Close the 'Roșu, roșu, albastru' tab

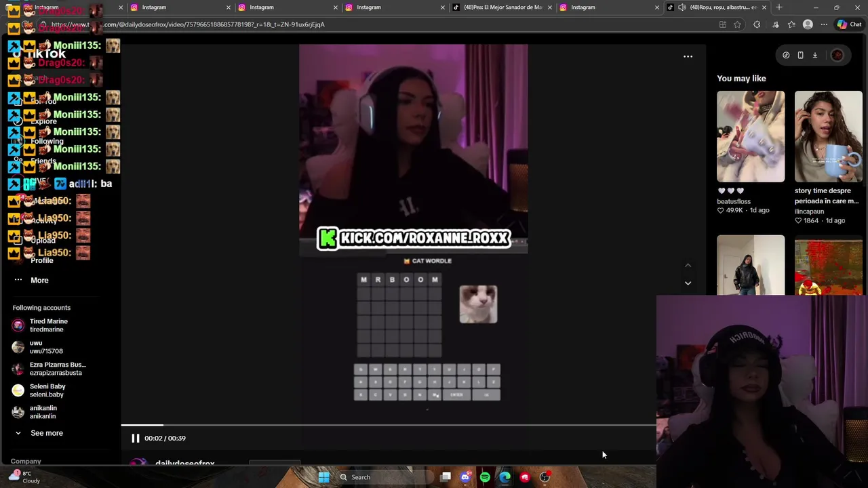[764, 7]
